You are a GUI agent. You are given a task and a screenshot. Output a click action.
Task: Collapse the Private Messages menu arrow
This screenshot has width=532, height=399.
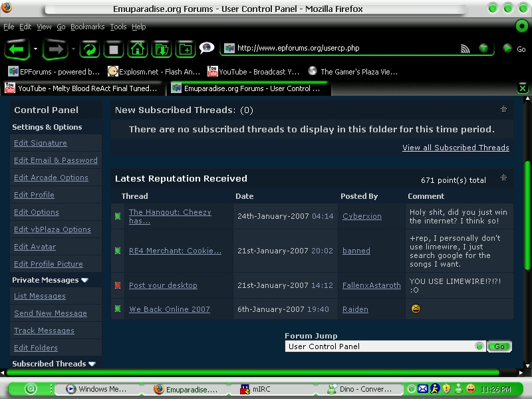[x=85, y=280]
